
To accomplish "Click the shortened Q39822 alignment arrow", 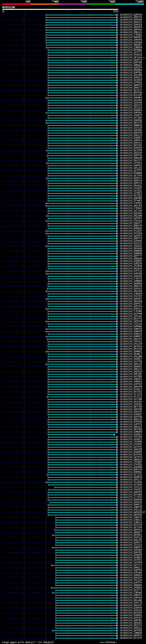I will pos(115,435).
